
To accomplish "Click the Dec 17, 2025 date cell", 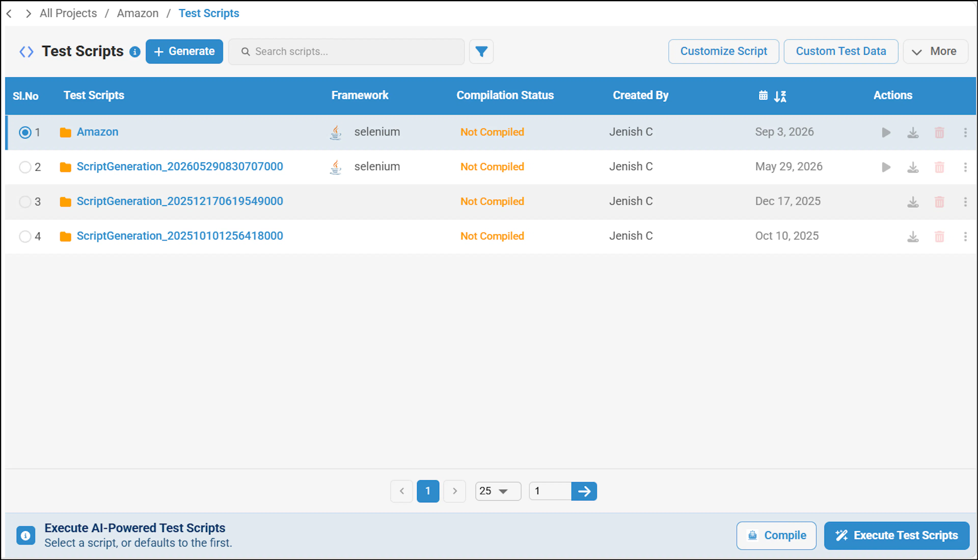I will point(788,201).
